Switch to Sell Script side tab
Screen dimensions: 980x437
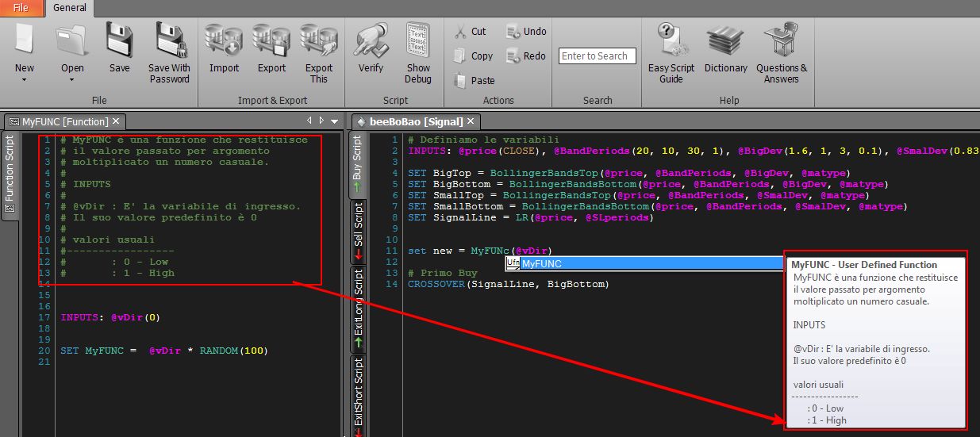point(358,231)
